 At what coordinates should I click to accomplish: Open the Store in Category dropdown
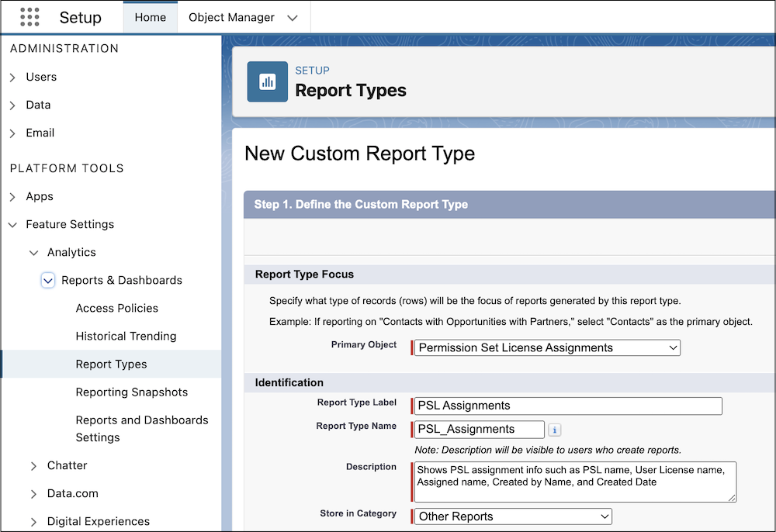click(x=513, y=516)
